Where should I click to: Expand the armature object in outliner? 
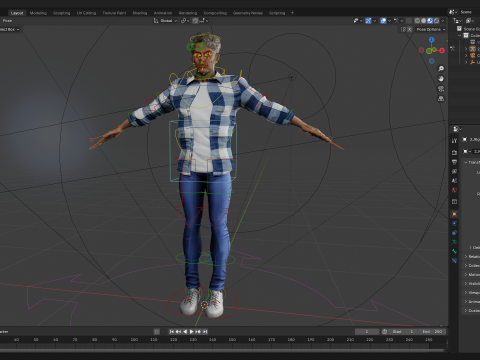pyautogui.click(x=466, y=49)
